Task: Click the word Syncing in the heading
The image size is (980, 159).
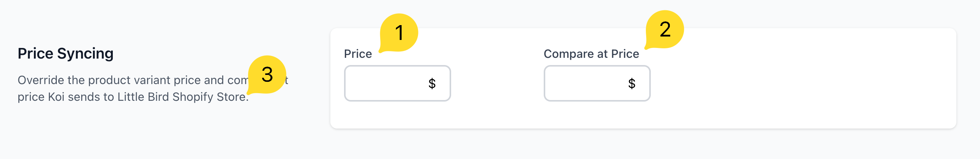Action: [x=85, y=54]
